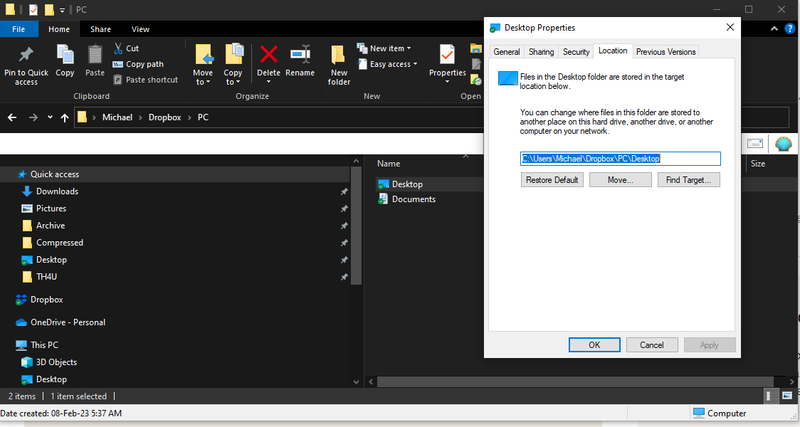Click the red Delete icon
This screenshot has width=800, height=427.
click(x=268, y=55)
